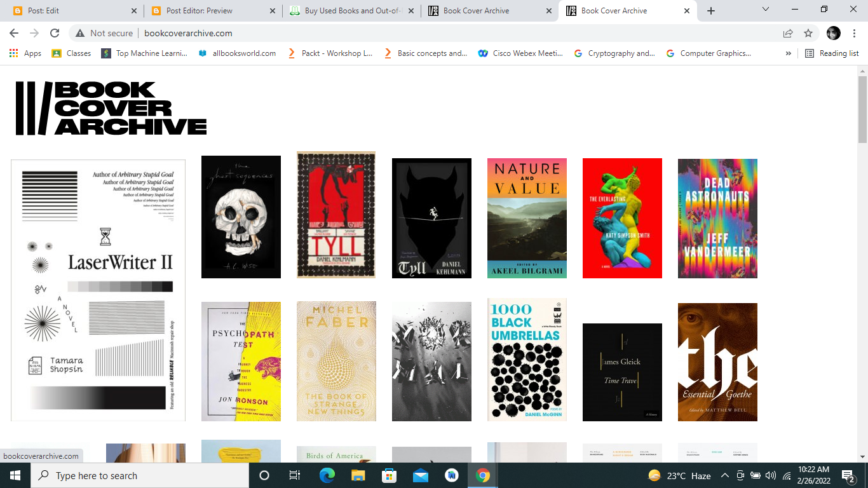Viewport: 868px width, 488px height.
Task: Open the Wi-Fi network icon
Action: 787,475
